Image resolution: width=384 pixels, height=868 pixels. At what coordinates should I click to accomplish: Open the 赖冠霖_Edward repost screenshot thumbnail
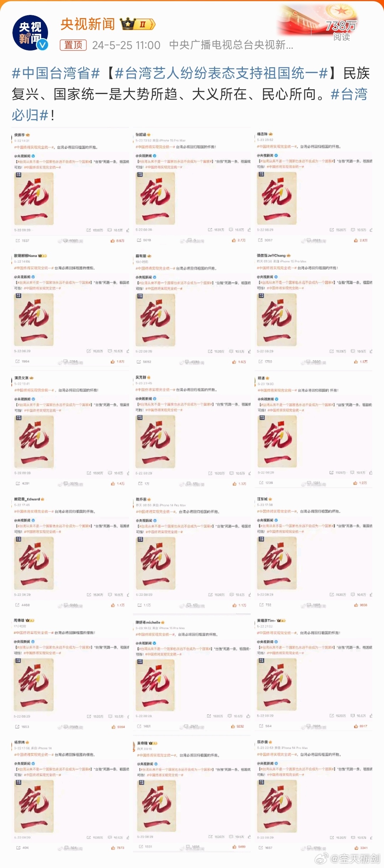click(x=70, y=552)
